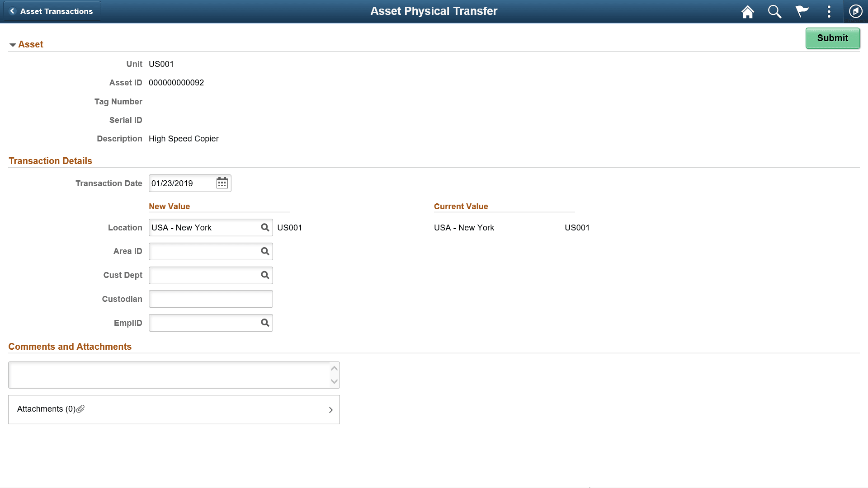Click the attachments paperclip icon

click(x=81, y=409)
